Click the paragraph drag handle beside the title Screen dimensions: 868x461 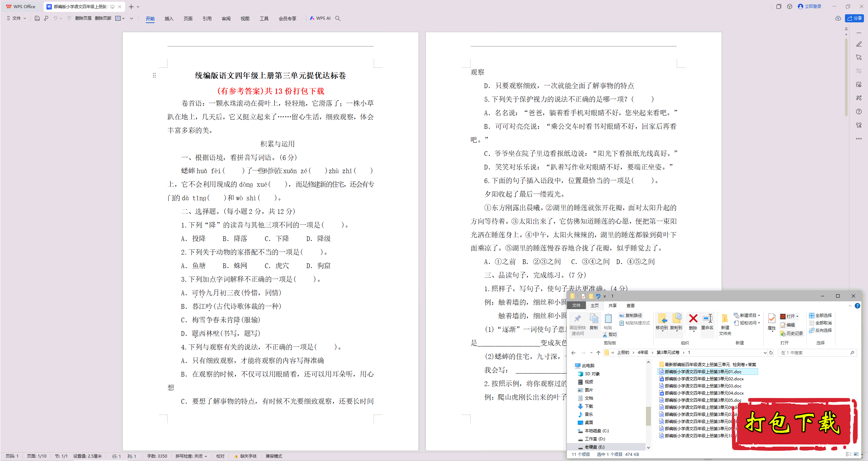click(x=154, y=75)
